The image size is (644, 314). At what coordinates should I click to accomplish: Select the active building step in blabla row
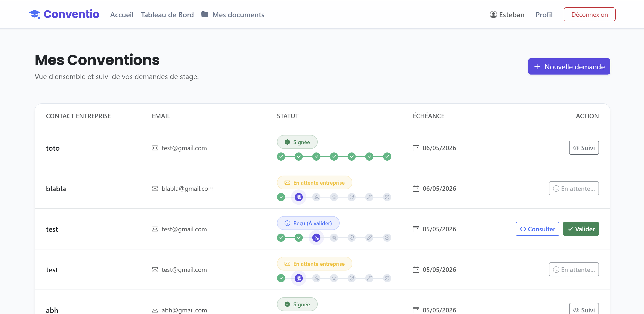[299, 197]
